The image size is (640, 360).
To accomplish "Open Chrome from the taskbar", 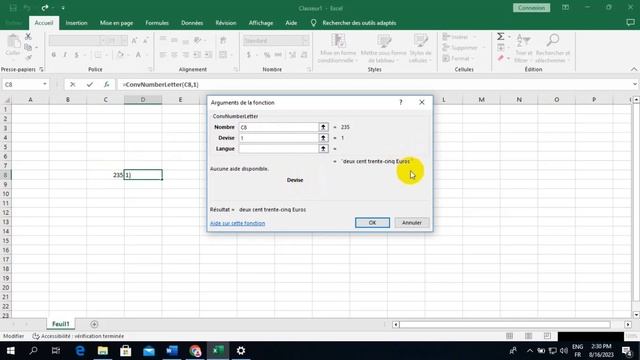I will (195, 351).
